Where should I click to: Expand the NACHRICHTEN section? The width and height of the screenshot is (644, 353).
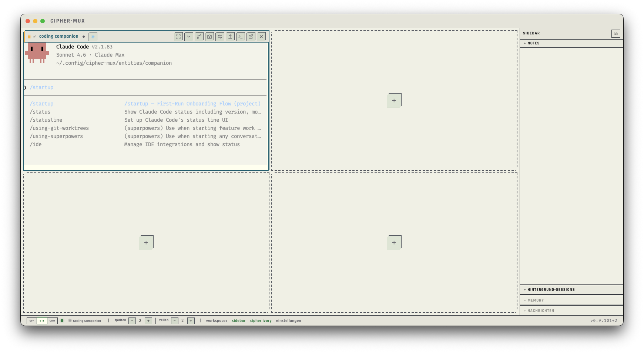571,311
